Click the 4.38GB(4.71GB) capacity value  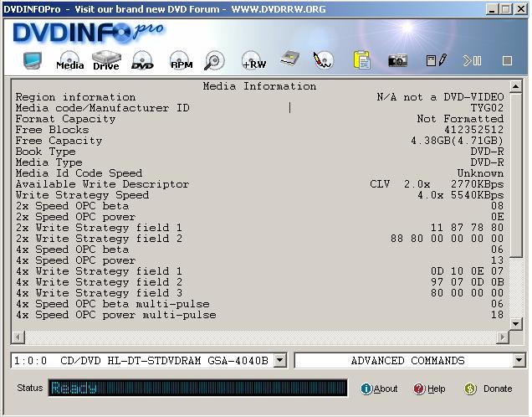click(x=457, y=141)
